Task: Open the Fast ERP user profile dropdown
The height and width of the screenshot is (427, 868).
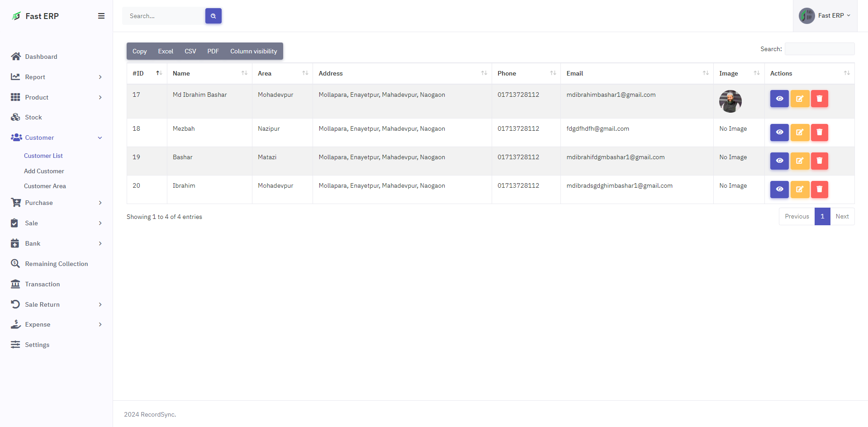Action: tap(825, 16)
